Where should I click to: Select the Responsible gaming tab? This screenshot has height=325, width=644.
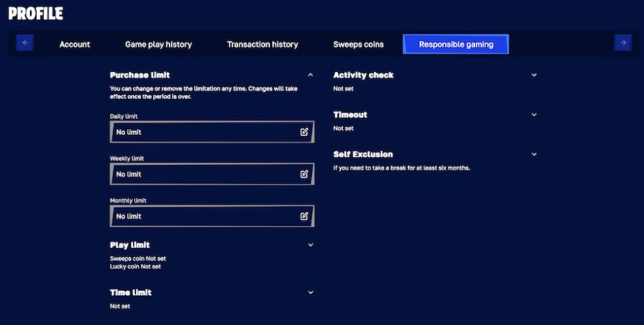coord(456,45)
